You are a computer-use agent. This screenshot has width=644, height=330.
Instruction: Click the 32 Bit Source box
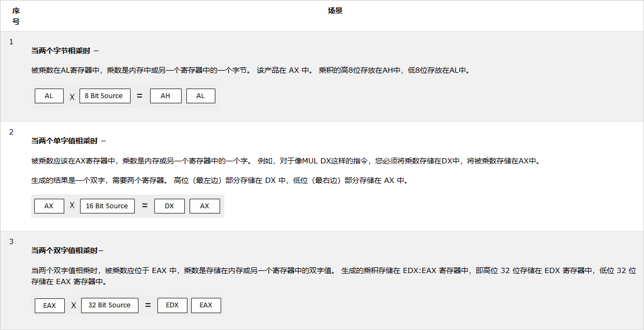(x=110, y=306)
